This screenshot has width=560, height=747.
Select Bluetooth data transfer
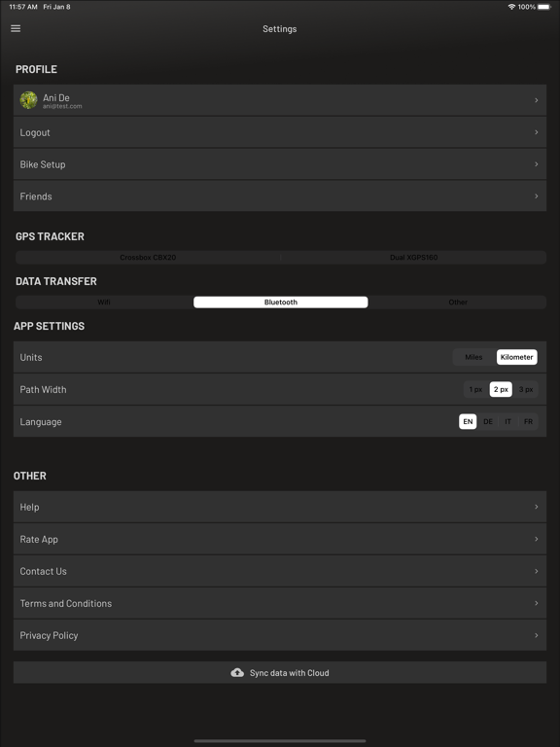[x=280, y=302]
